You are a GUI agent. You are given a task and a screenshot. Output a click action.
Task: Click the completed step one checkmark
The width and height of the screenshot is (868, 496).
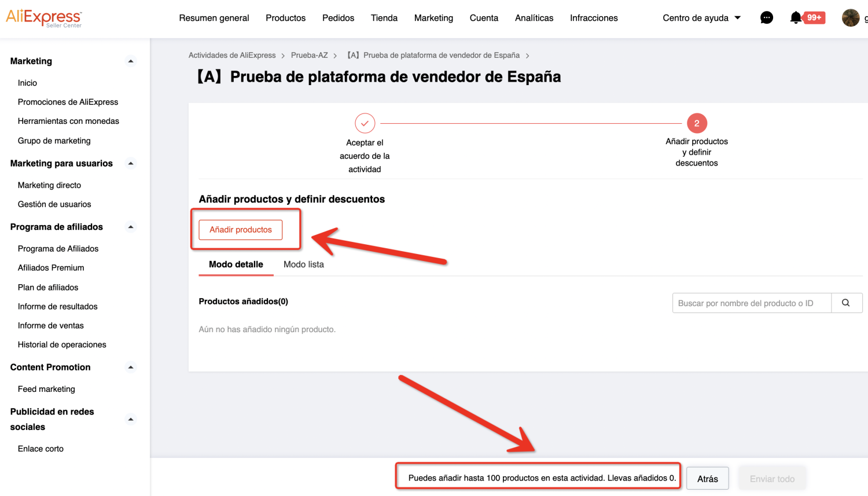click(x=365, y=123)
